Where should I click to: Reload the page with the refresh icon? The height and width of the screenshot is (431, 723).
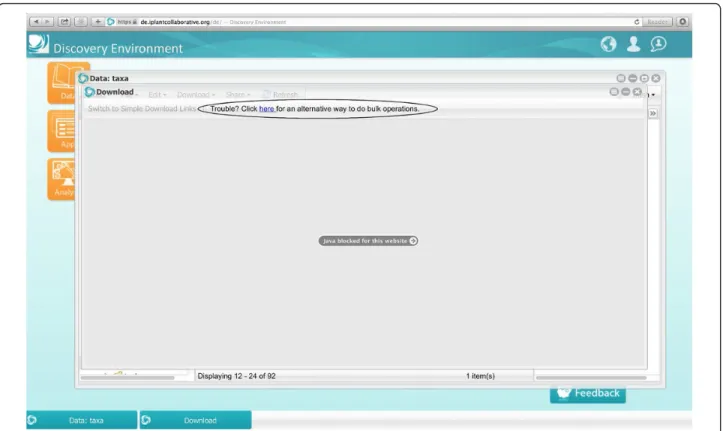pyautogui.click(x=636, y=22)
